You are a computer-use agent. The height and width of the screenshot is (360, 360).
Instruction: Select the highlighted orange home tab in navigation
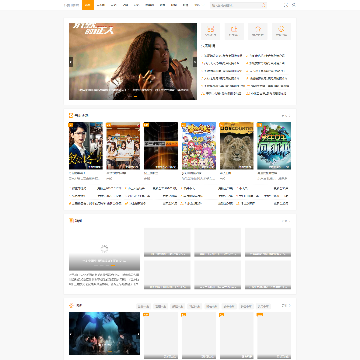(x=88, y=5)
